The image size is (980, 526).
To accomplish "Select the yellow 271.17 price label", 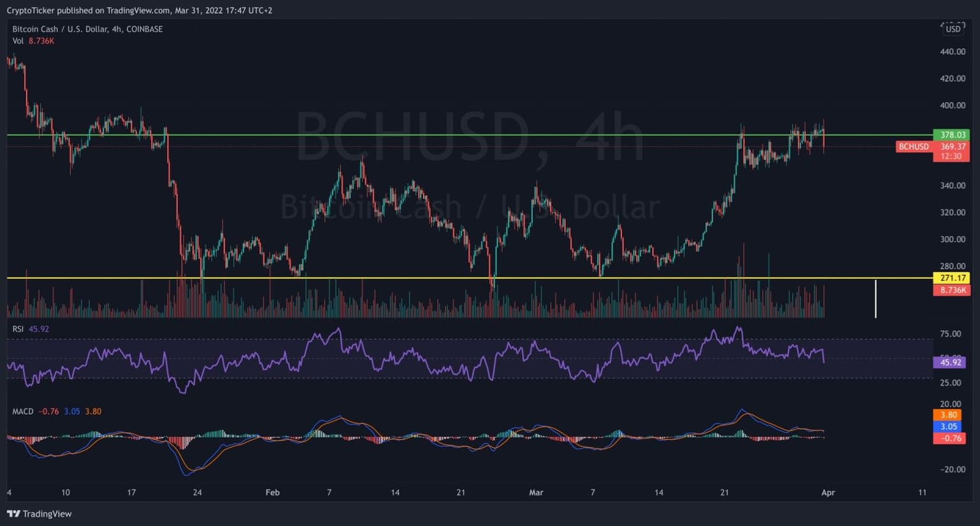I will 951,278.
